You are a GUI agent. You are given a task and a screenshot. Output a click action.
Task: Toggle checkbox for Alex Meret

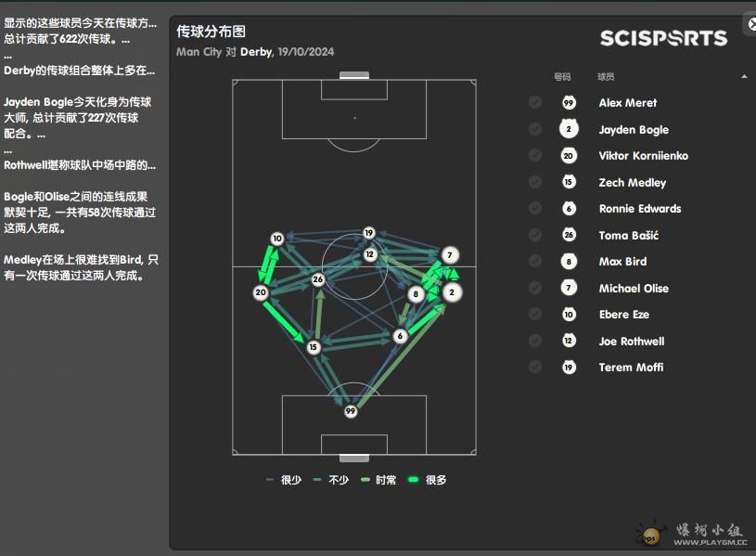[x=534, y=102]
